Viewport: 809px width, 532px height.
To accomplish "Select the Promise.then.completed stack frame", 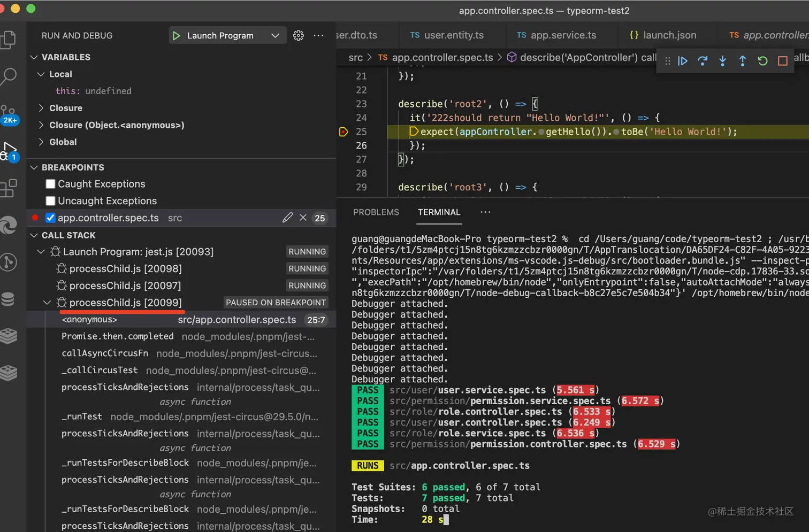I will pyautogui.click(x=117, y=336).
